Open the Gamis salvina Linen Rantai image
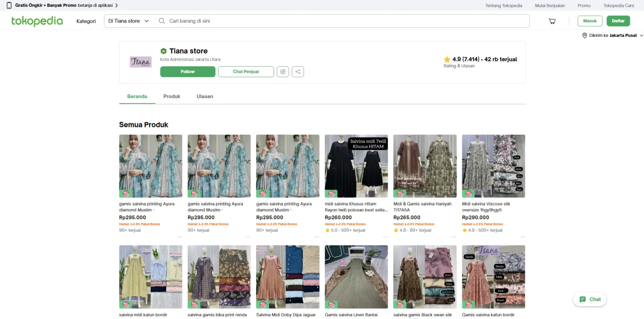This screenshot has width=644, height=319. (x=356, y=277)
